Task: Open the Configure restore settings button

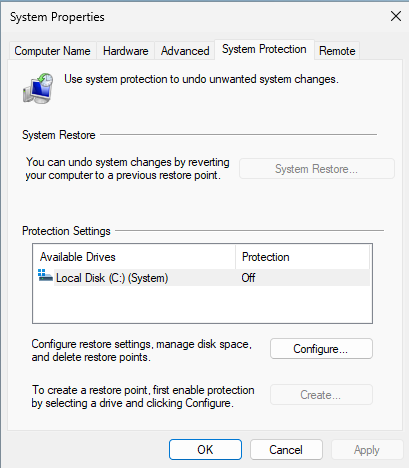Action: coord(321,349)
